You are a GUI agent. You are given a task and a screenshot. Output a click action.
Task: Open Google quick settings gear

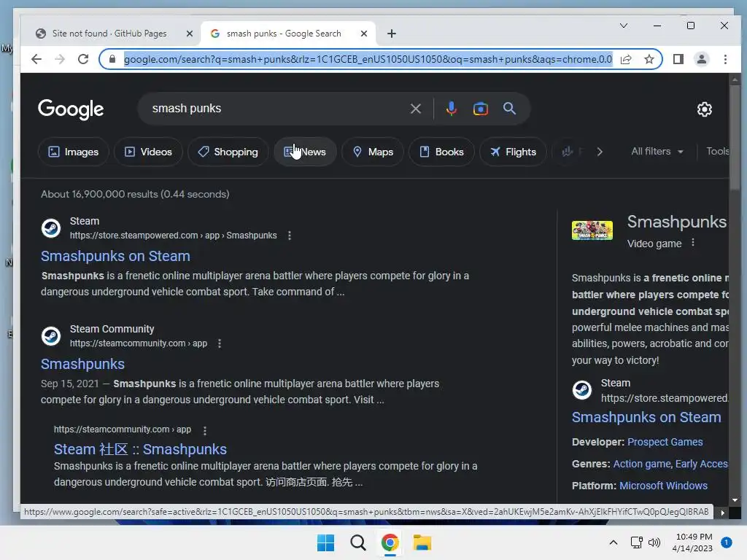coord(704,109)
